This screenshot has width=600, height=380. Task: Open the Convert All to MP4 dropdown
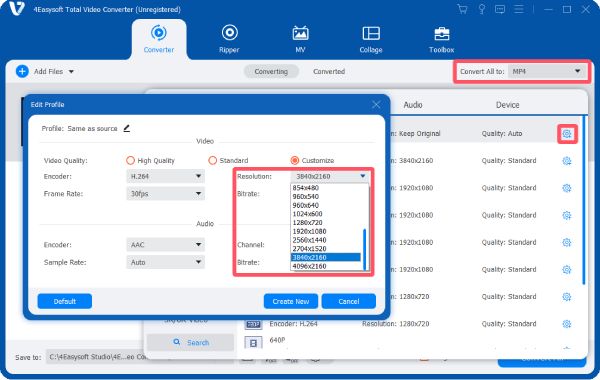pos(547,71)
